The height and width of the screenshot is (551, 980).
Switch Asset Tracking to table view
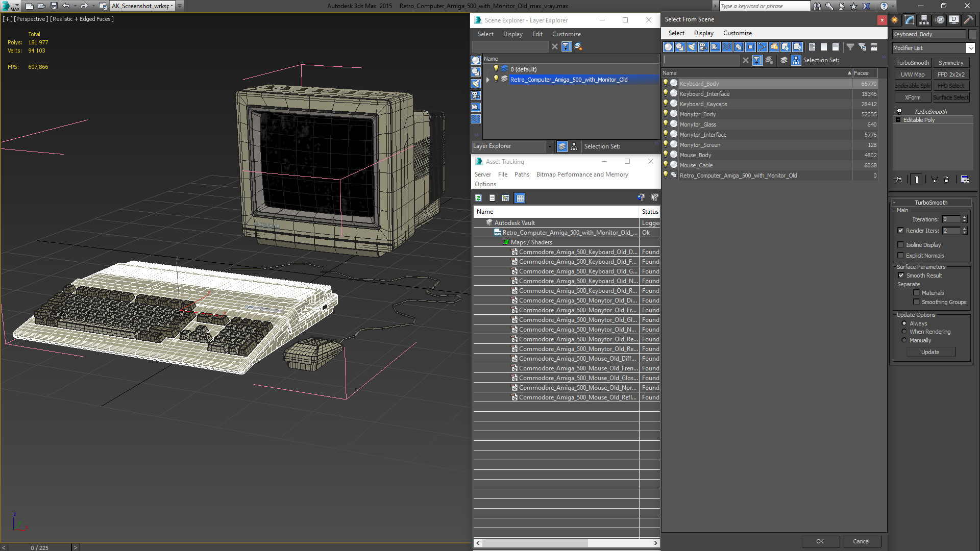click(520, 198)
